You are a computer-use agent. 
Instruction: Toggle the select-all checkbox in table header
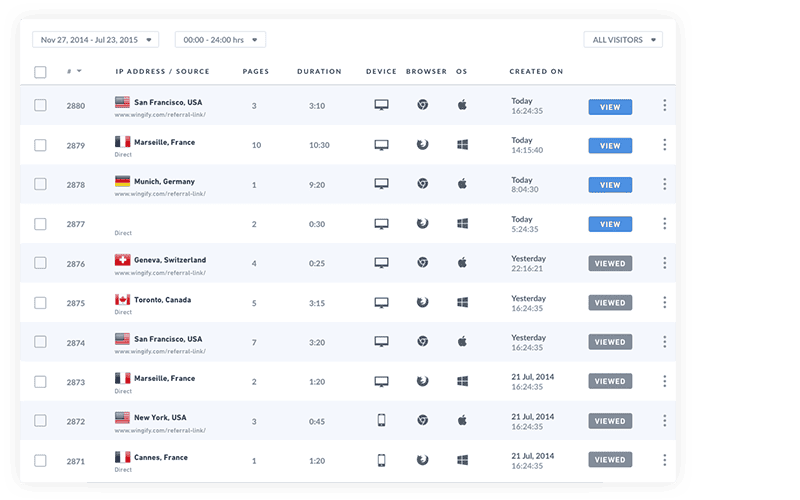click(40, 72)
